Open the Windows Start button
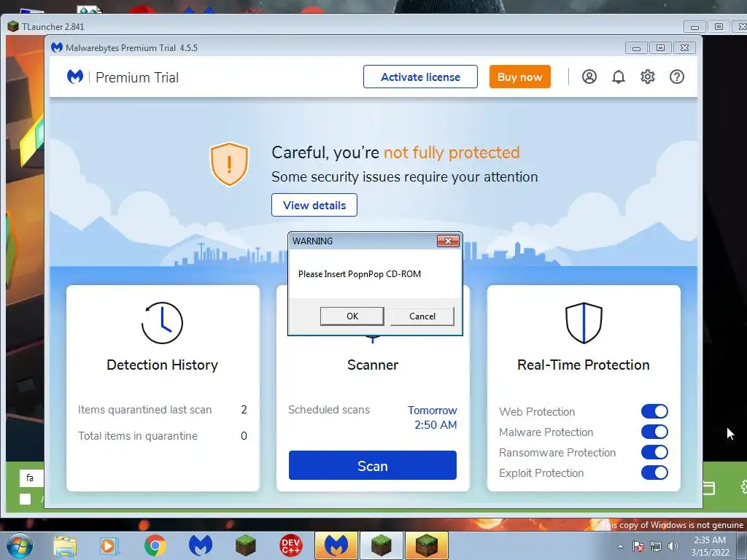The height and width of the screenshot is (560, 747). 19,545
